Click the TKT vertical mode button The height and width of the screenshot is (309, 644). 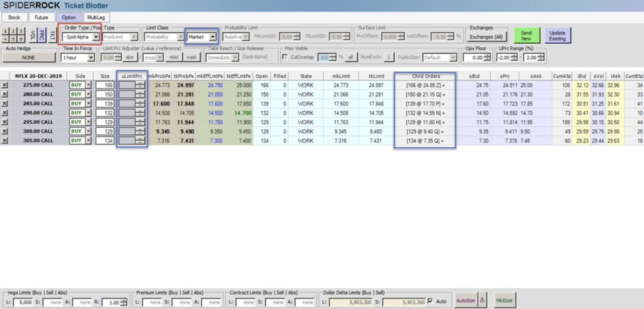pos(52,35)
